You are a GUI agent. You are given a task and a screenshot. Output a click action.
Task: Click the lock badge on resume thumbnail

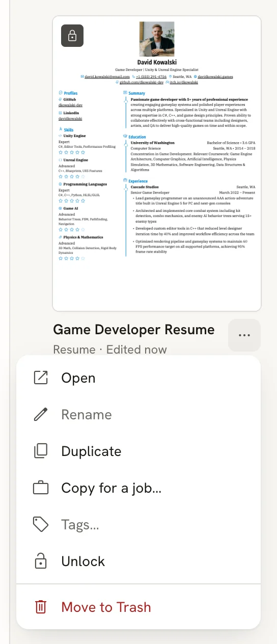[72, 36]
